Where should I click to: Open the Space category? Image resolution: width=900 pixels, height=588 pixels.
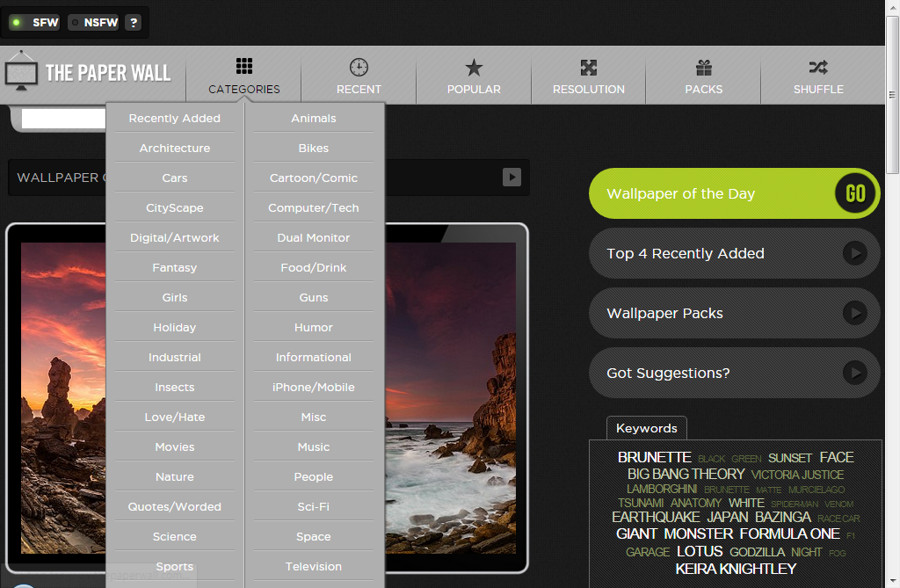click(313, 536)
